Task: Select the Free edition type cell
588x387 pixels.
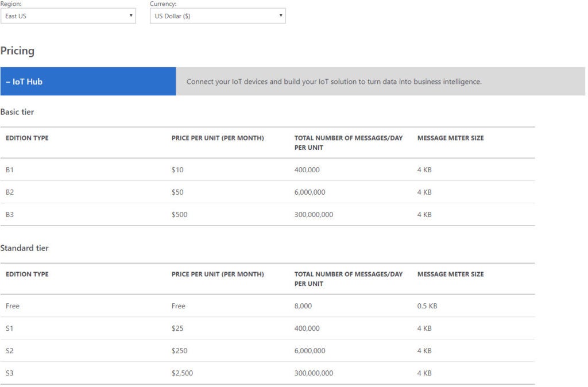Action: [13, 306]
